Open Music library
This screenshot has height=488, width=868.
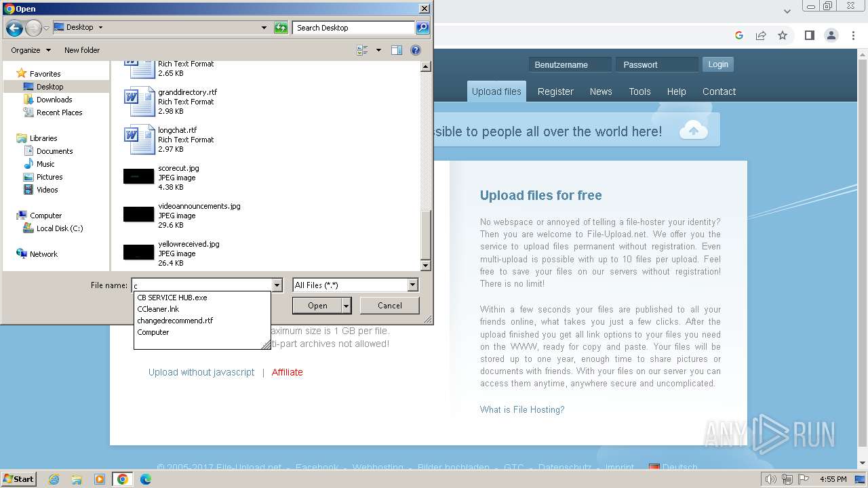45,164
